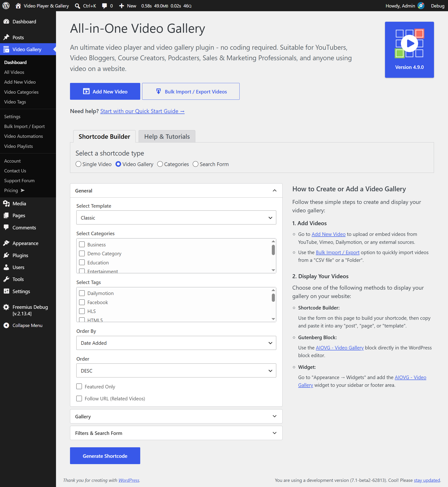448x487 pixels.
Task: Enable the Featured Only checkbox
Action: [x=79, y=386]
